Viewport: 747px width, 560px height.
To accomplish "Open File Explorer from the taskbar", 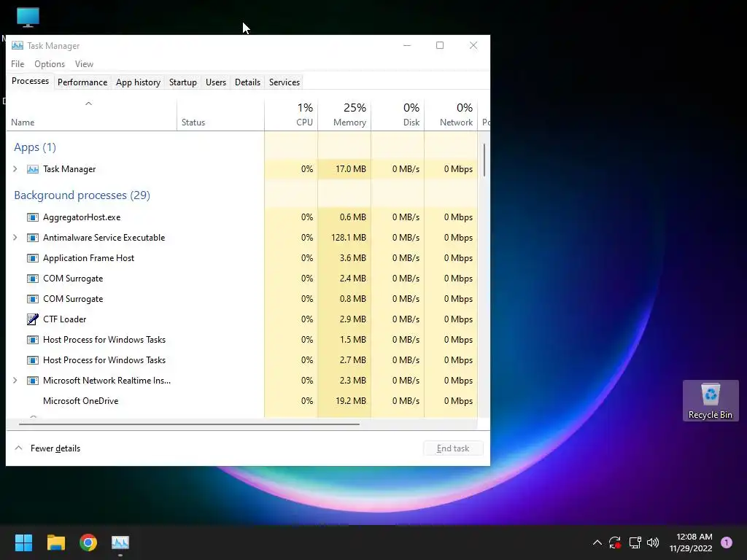I will [x=55, y=542].
